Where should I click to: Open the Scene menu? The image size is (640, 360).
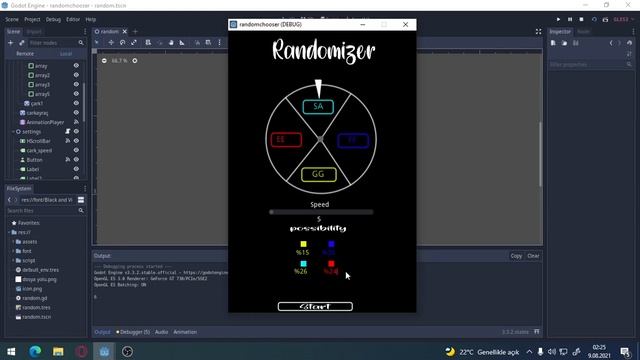tap(12, 19)
